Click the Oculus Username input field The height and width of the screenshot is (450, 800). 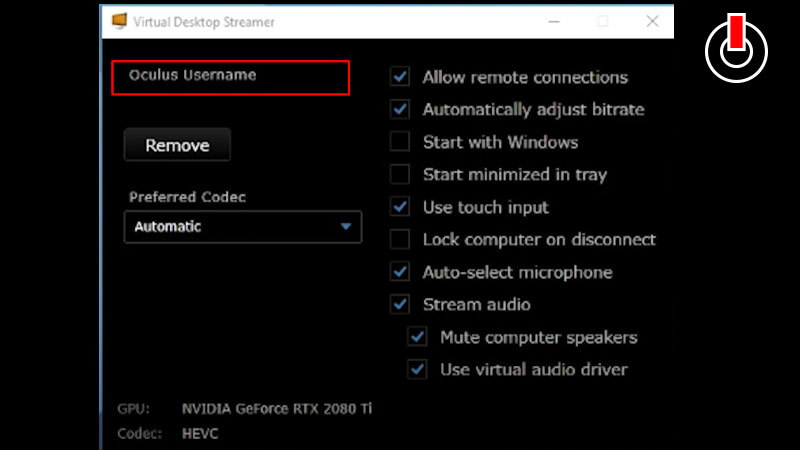231,78
